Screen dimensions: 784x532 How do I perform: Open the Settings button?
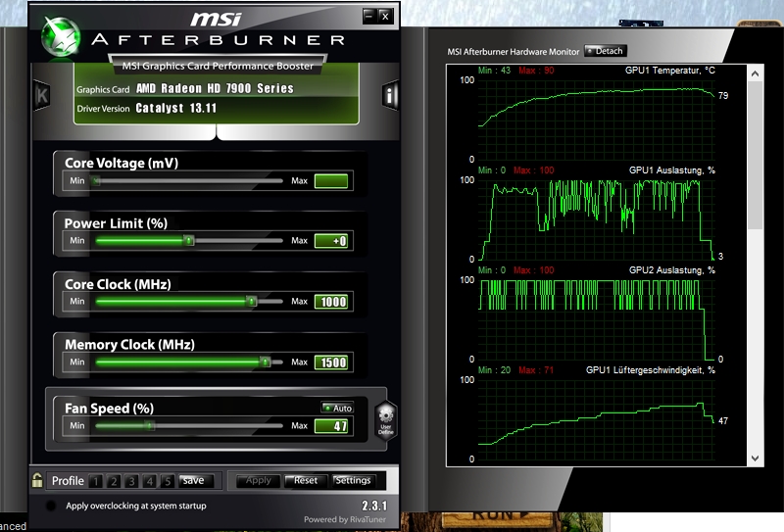(354, 480)
